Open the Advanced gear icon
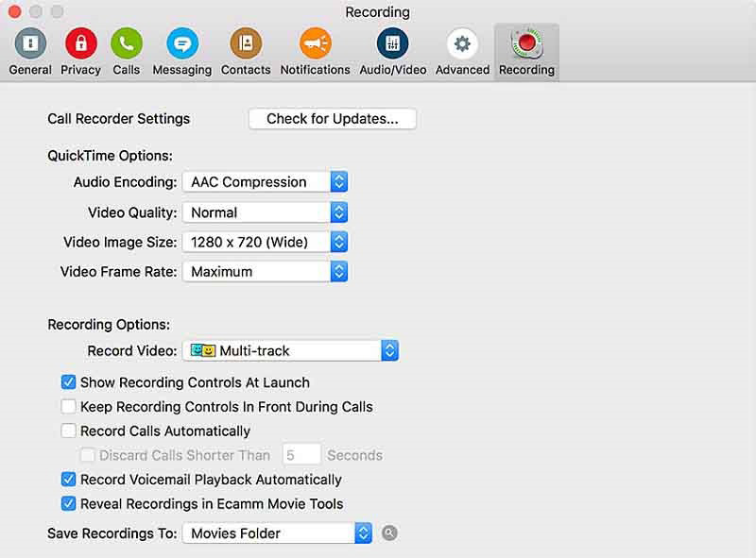The image size is (756, 558). coord(462,43)
